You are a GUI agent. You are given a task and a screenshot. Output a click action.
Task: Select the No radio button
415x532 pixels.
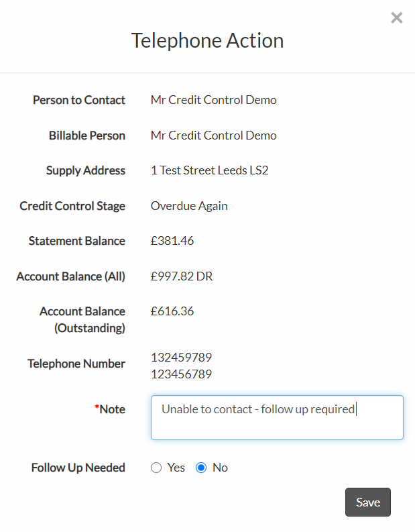(201, 468)
